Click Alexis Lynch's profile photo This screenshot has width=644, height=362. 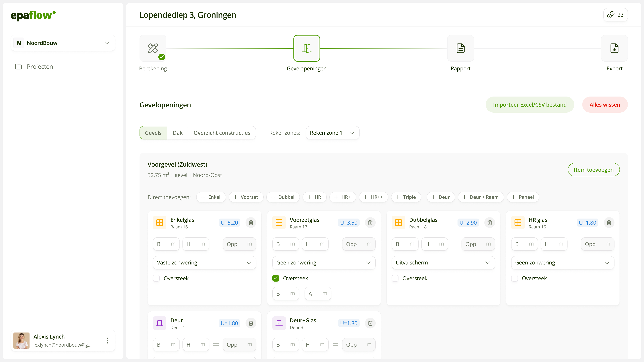[21, 340]
